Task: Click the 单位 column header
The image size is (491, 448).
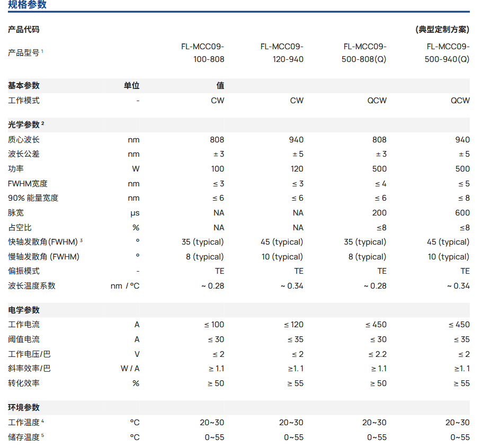Action: tap(131, 86)
